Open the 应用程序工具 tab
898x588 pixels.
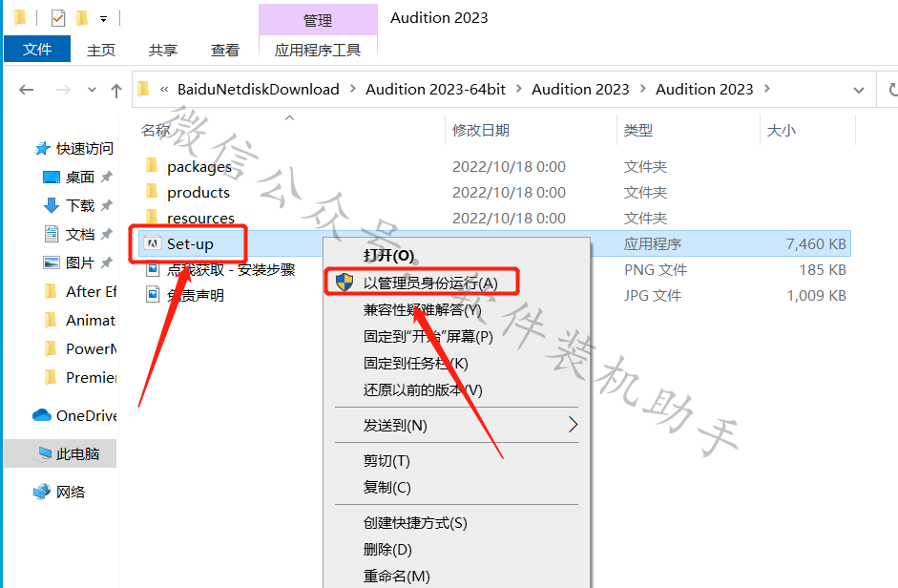point(318,51)
